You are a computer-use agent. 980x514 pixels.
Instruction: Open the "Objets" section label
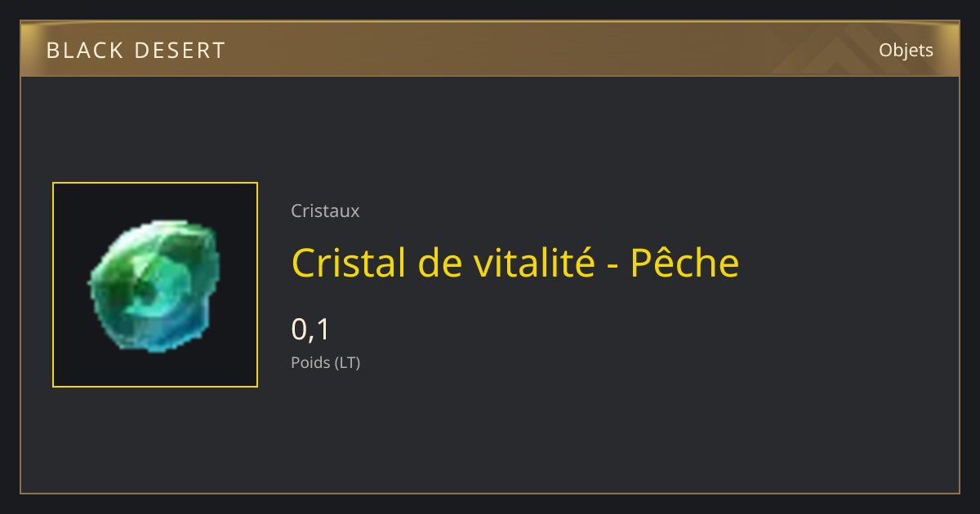906,51
